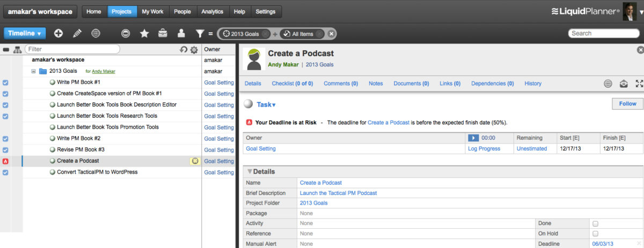This screenshot has height=248, width=644.
Task: Click Andy Makar's avatar in the detail header
Action: pos(254,59)
